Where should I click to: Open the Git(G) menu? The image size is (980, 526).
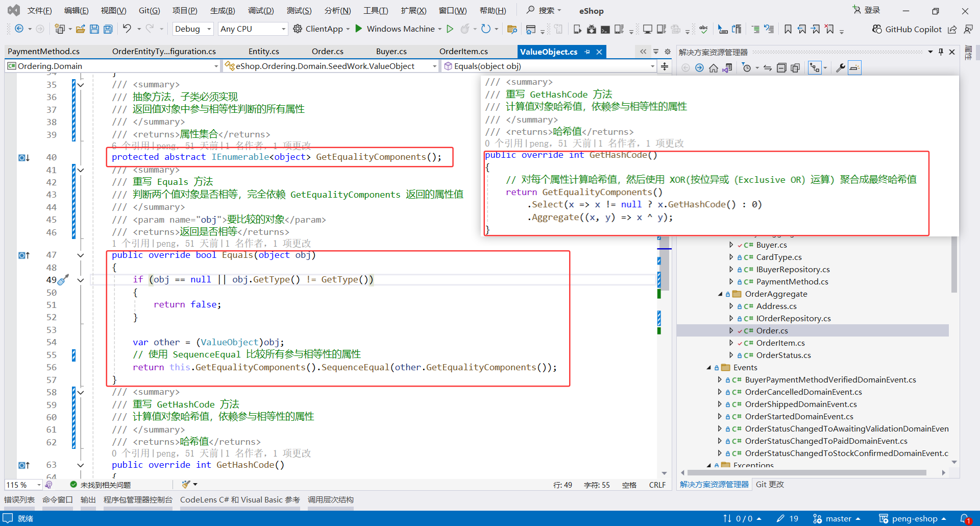(x=149, y=11)
